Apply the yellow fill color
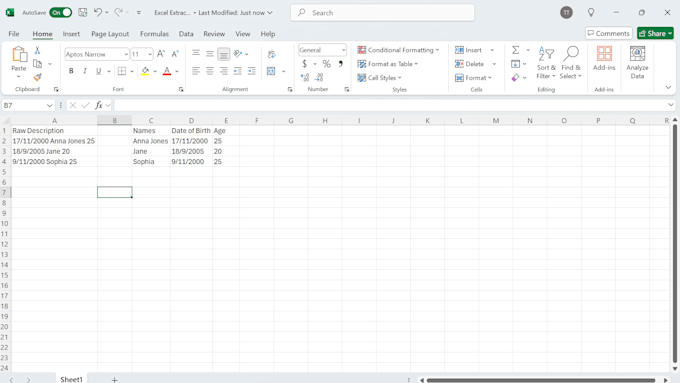Screen dimensions: 680x383 pyautogui.click(x=145, y=71)
